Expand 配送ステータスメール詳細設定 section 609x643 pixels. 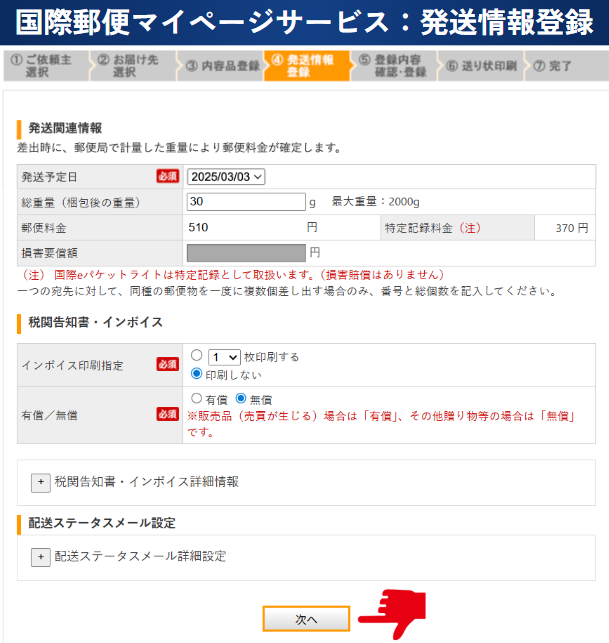pos(140,556)
